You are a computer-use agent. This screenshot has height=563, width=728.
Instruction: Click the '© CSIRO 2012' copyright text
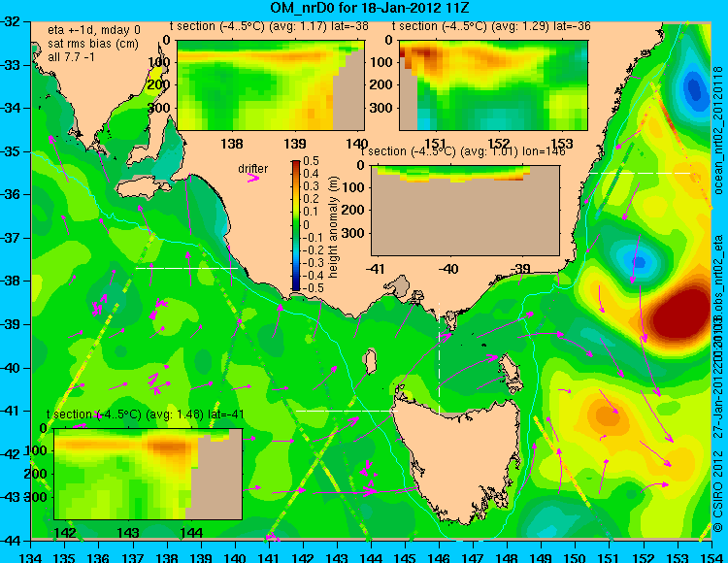[x=718, y=491]
